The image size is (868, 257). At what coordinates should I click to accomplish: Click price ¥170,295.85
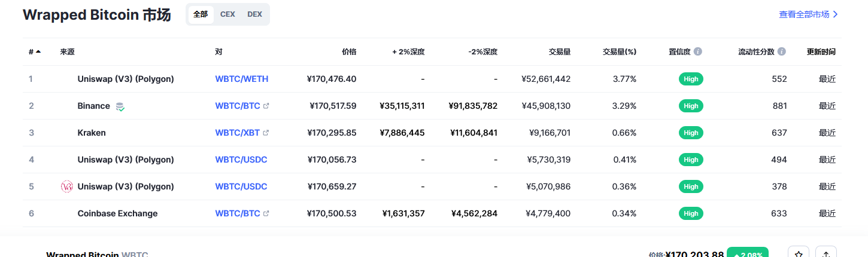click(x=332, y=133)
